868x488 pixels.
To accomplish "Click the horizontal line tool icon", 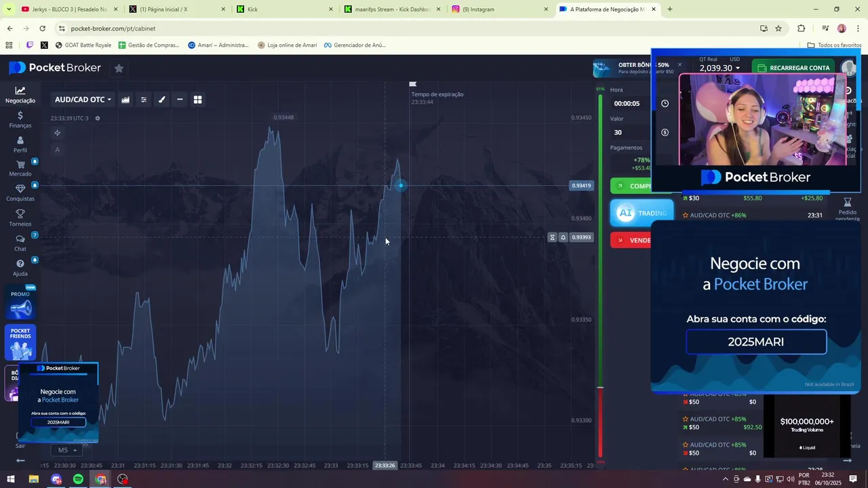I will click(180, 100).
